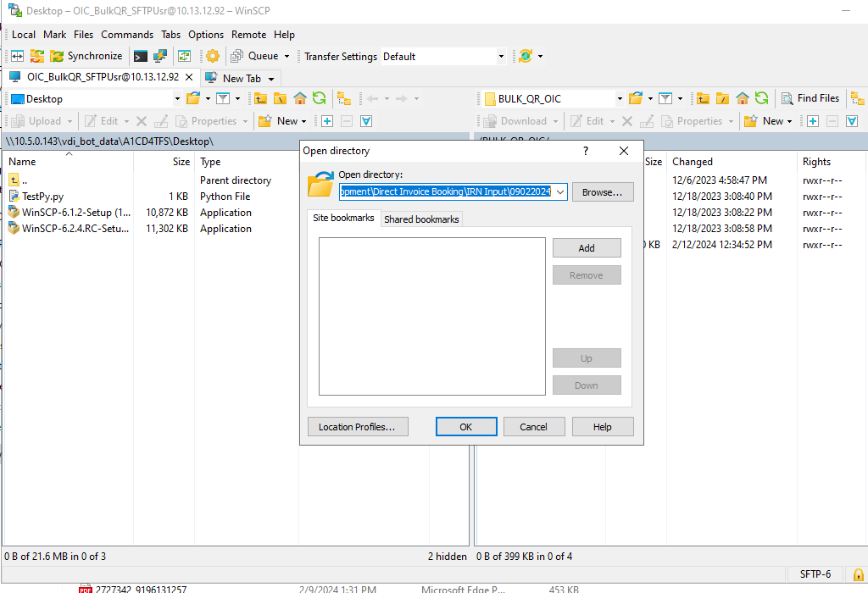This screenshot has width=868, height=593.
Task: Switch to the Shared bookmarks tab
Action: 421,219
